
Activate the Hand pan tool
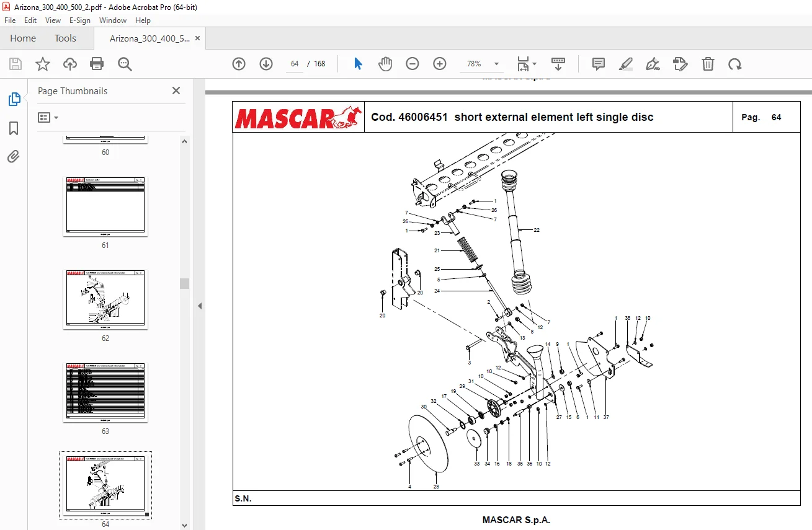click(385, 64)
